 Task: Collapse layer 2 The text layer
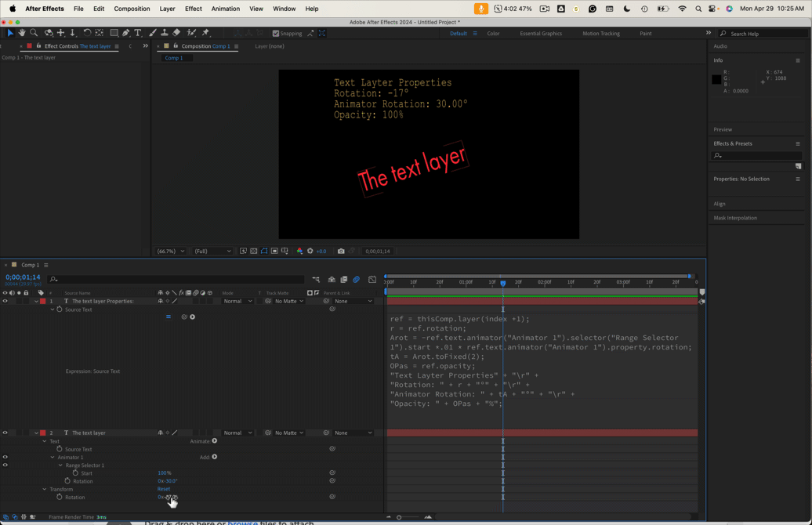pos(36,433)
